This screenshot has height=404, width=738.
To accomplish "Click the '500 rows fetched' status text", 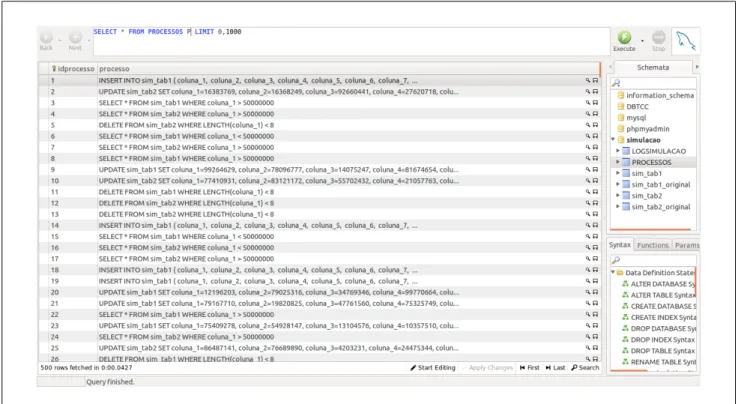I will click(x=86, y=368).
